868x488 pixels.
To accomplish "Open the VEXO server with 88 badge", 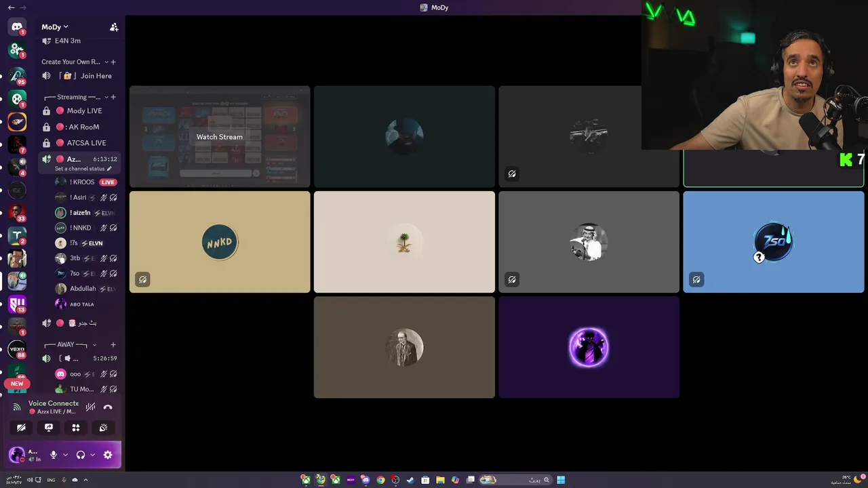I will [17, 350].
